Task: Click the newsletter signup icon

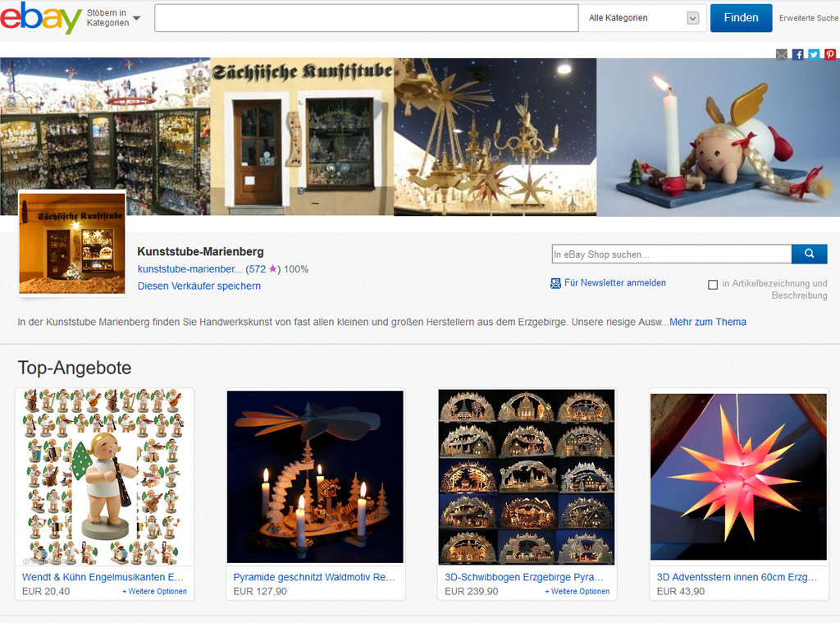Action: tap(555, 283)
